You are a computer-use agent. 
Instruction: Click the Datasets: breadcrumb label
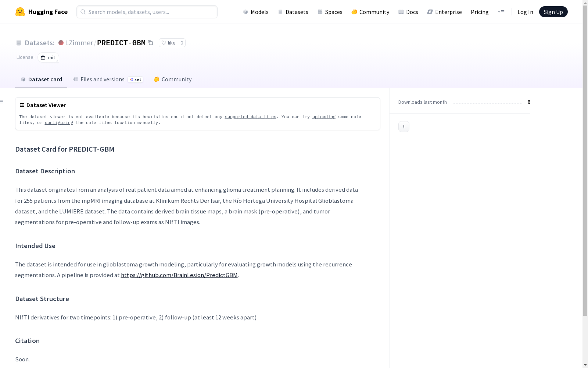[x=40, y=43]
